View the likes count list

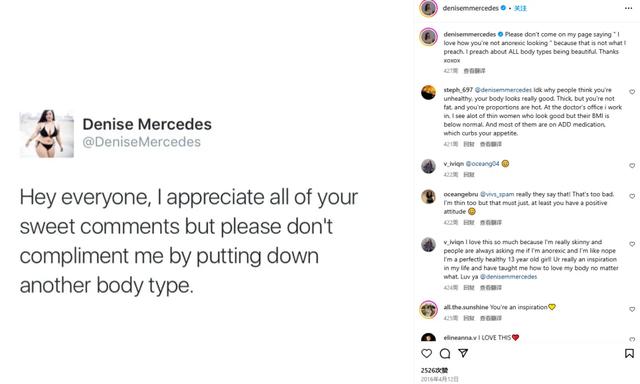[x=434, y=370]
